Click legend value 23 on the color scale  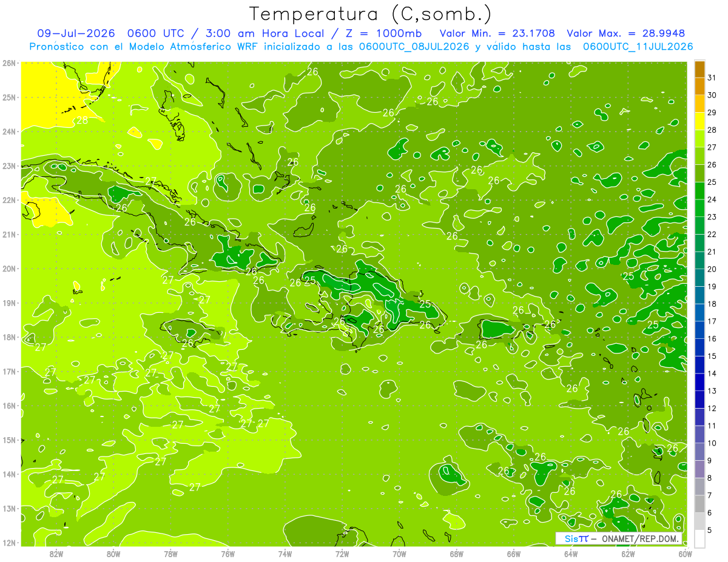click(712, 217)
